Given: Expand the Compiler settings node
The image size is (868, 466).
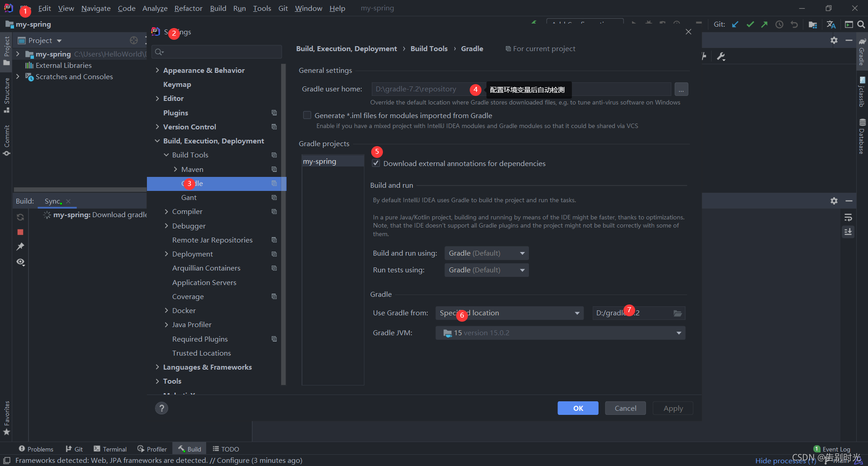Looking at the screenshot, I should (x=166, y=211).
